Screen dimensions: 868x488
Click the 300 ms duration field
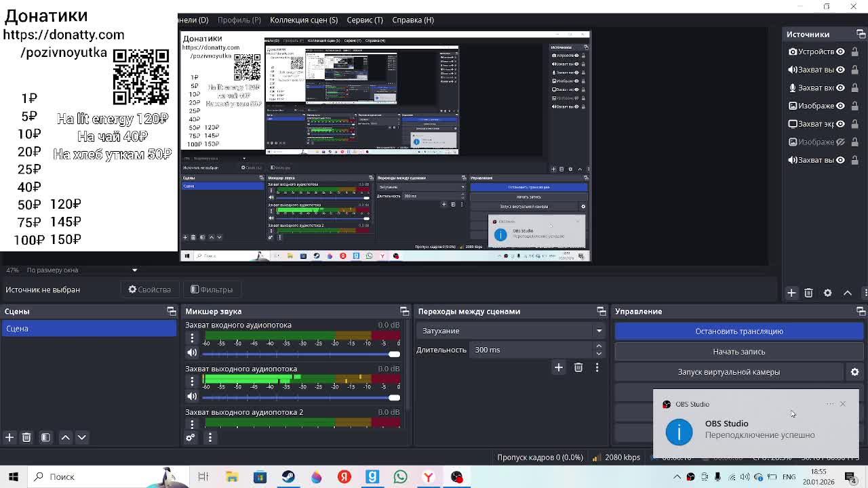tap(531, 350)
